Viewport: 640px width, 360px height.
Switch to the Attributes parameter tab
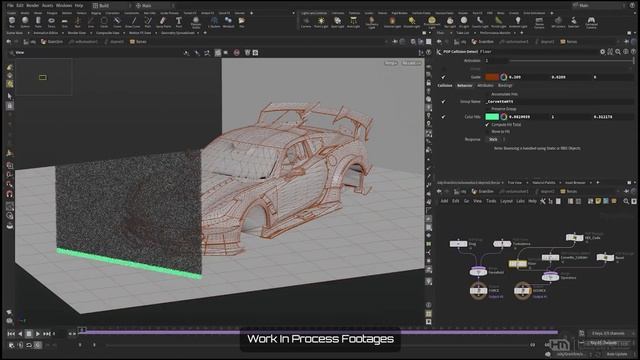485,86
